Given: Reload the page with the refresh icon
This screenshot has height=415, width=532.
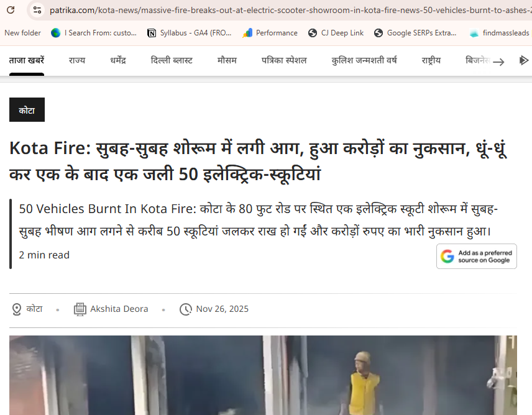Looking at the screenshot, I should [11, 10].
